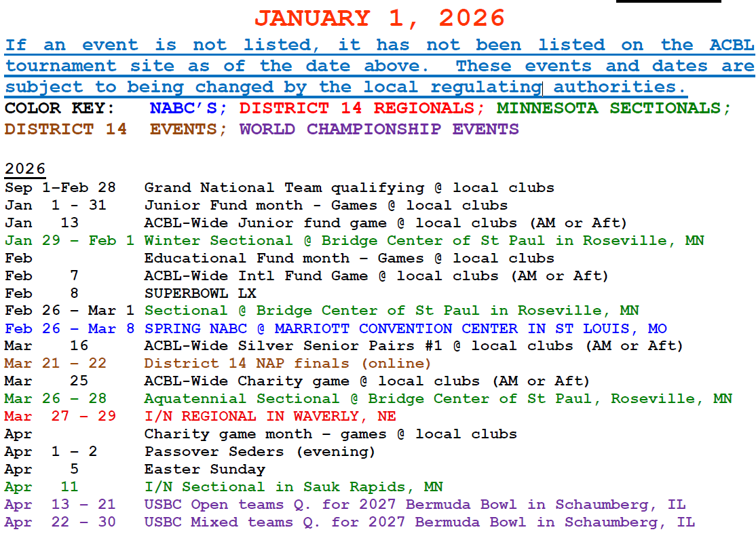Click 'Charity game month' event text
Viewport: 756px width, 534px height.
coord(228,434)
